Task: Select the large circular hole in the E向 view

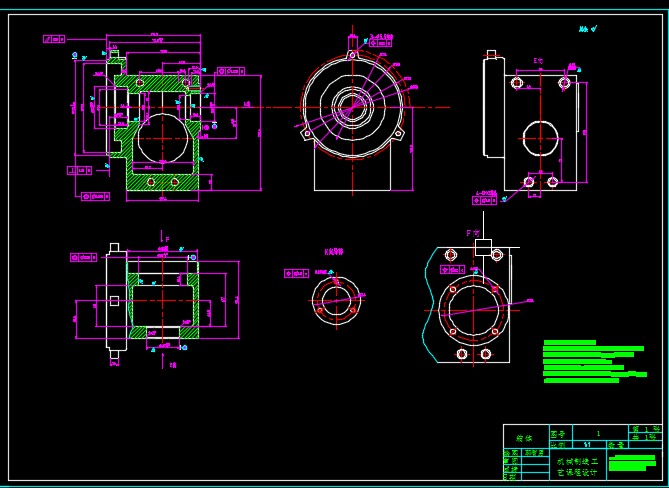Action: tap(540, 138)
